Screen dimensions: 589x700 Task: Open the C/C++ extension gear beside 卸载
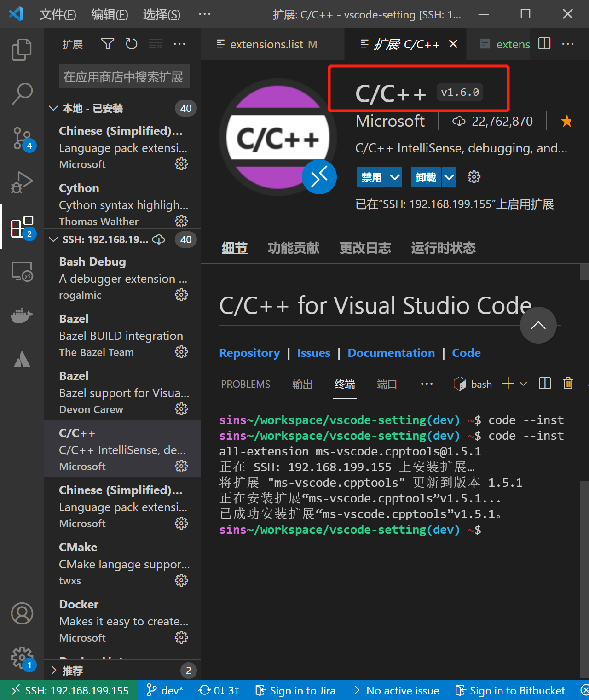[x=474, y=176]
